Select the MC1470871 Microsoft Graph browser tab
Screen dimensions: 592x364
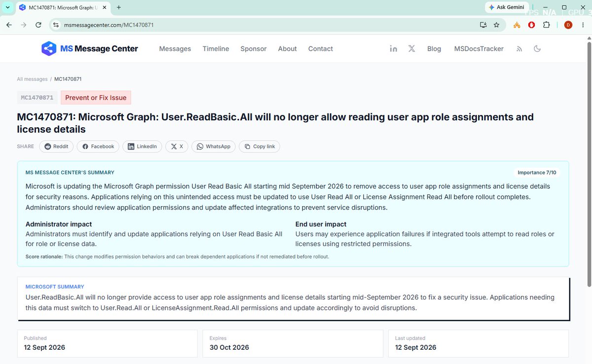click(63, 7)
